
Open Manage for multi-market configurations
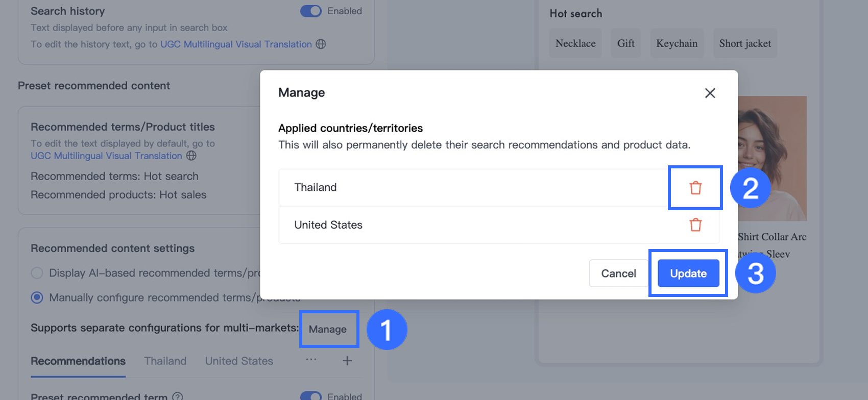click(328, 329)
